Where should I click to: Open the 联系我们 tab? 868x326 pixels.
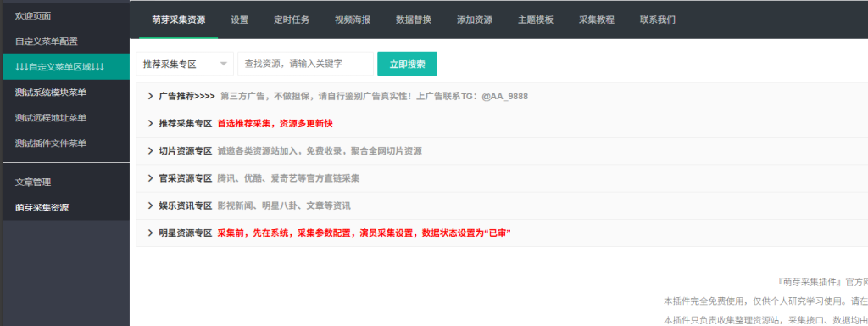(x=658, y=20)
